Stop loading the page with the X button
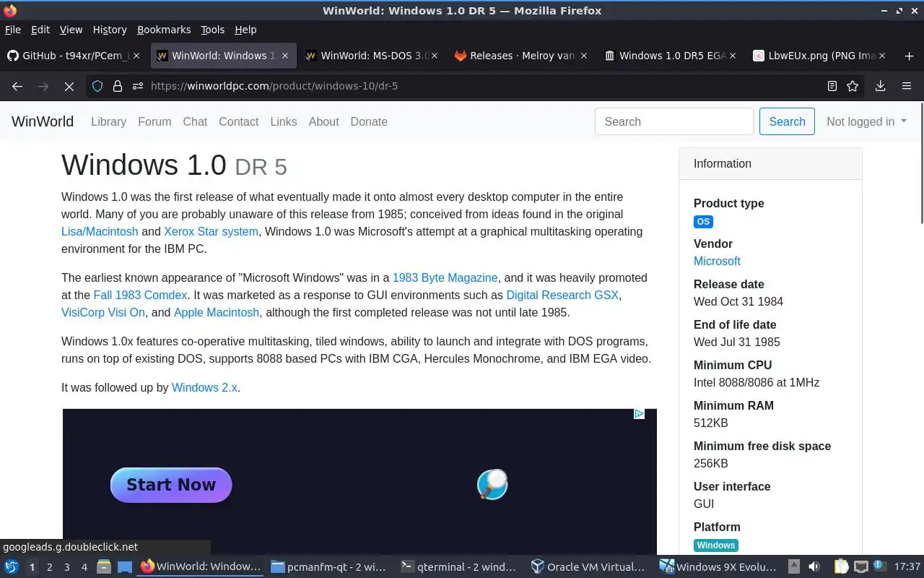Image resolution: width=924 pixels, height=578 pixels. coord(69,86)
